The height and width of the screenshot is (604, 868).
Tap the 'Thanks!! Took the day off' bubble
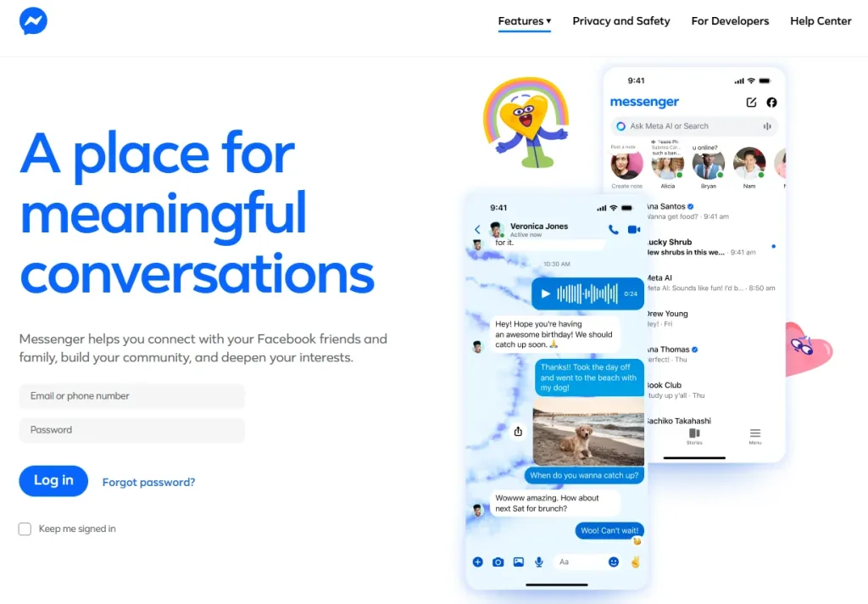point(589,377)
